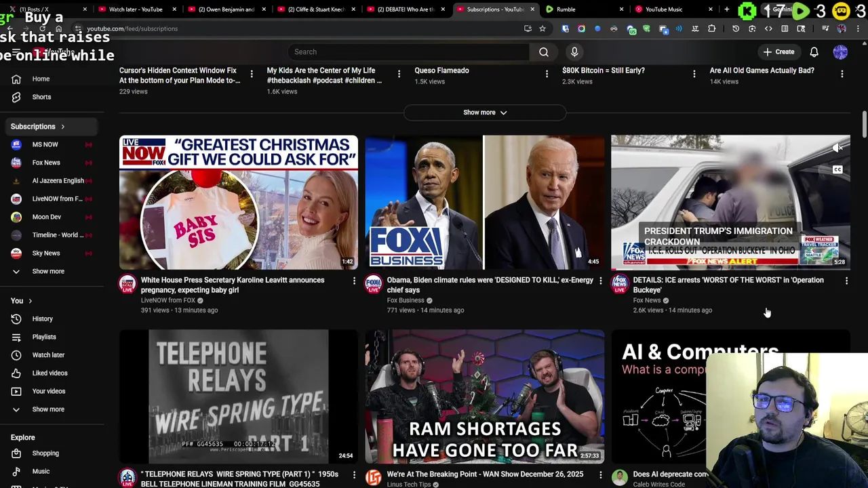Image resolution: width=868 pixels, height=488 pixels.
Task: Open Fox Business channel avatar
Action: (374, 285)
